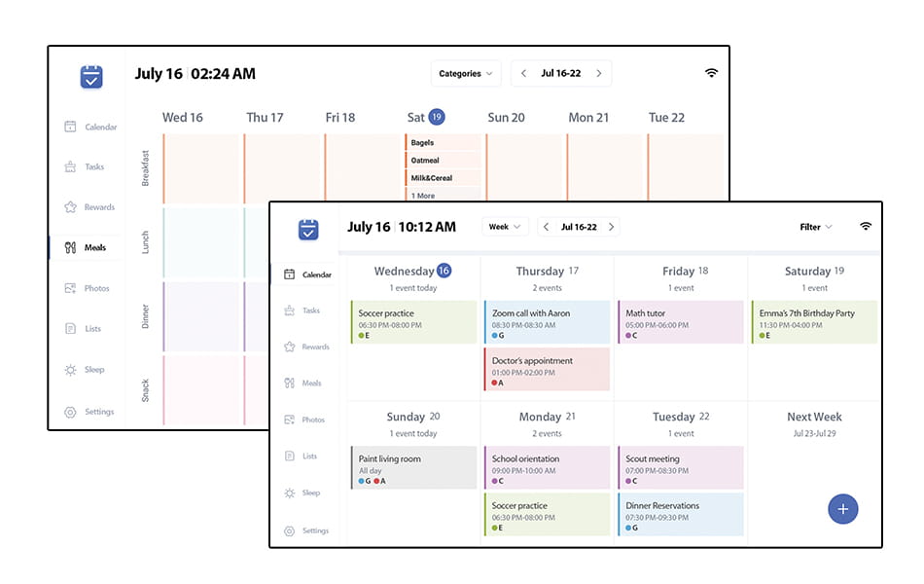Open the Next Week Jul 23-Jul 29 panel
Viewport: 924px width, 584px height.
(814, 424)
